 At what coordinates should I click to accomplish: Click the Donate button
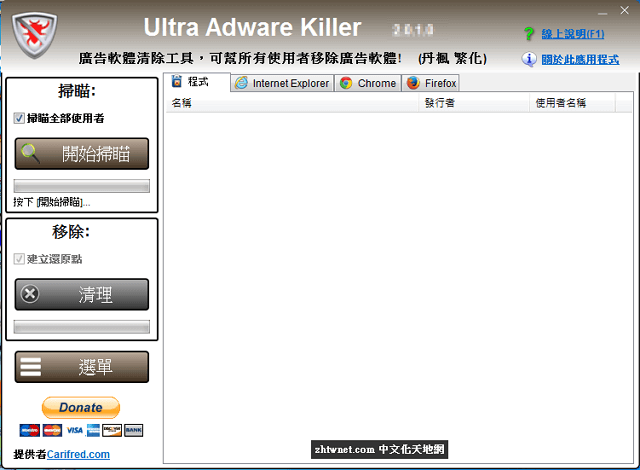(x=81, y=407)
